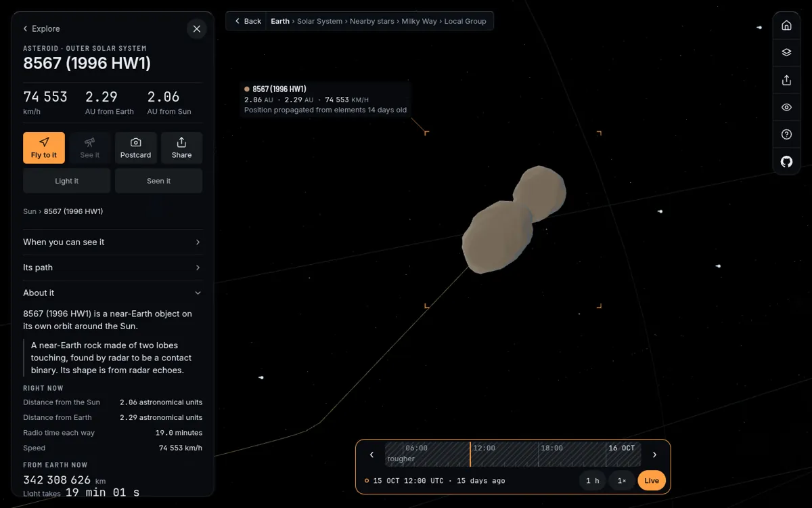This screenshot has height=508, width=812.
Task: Select Milky Way in the breadcrumb
Action: click(420, 21)
